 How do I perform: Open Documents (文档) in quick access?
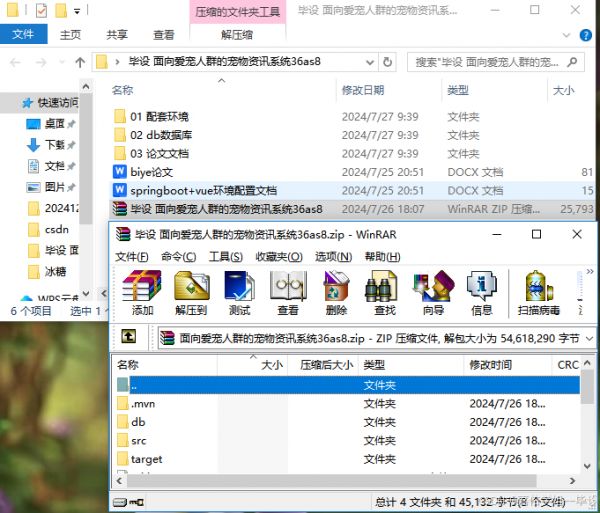pyautogui.click(x=50, y=166)
